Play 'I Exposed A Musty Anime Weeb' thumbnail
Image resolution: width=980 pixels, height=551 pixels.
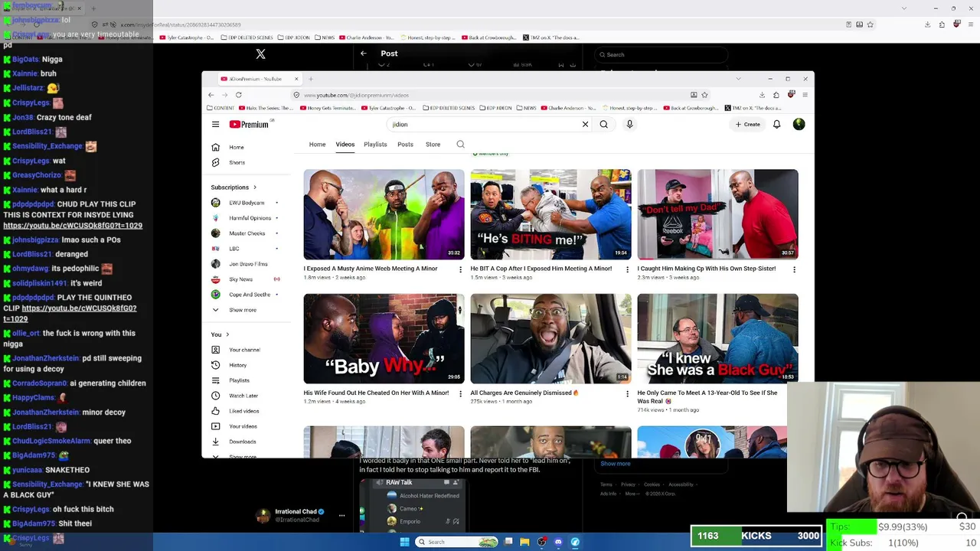[x=384, y=214]
